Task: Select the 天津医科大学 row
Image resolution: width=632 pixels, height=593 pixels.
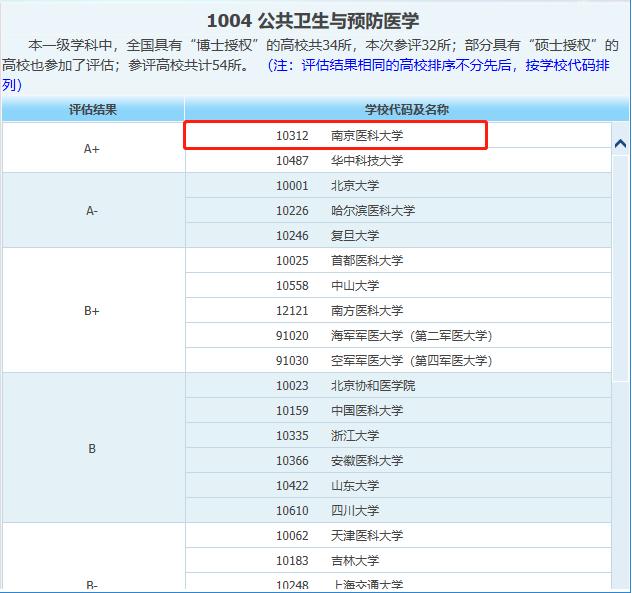Action: click(398, 535)
